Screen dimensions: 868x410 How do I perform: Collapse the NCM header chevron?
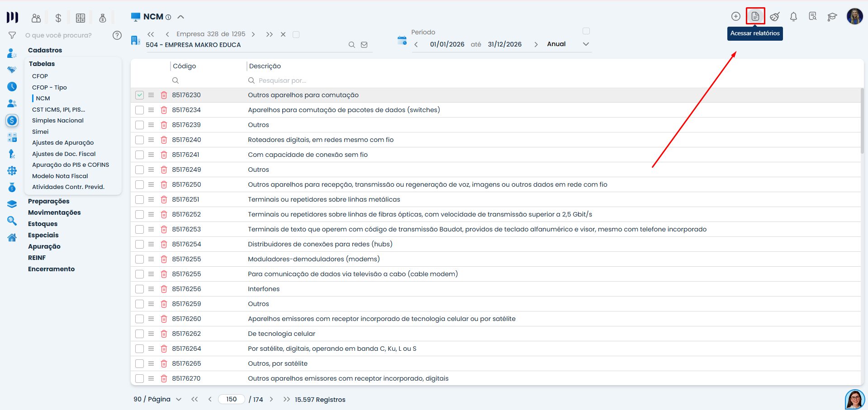click(181, 17)
